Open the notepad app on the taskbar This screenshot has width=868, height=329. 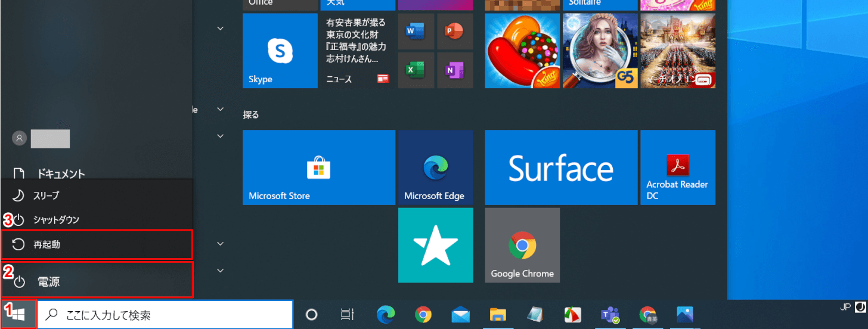[x=535, y=315]
